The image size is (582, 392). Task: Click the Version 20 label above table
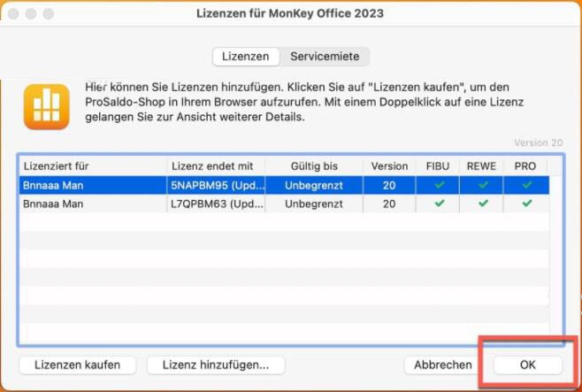click(539, 142)
